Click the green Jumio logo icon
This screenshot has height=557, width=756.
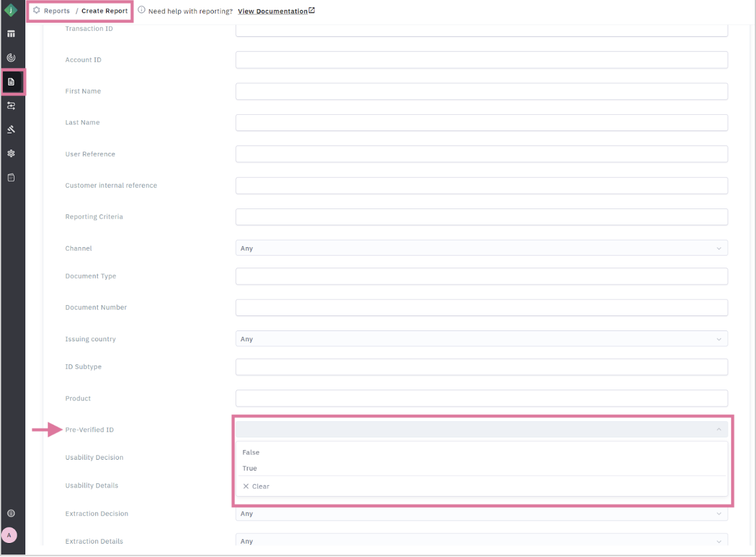coord(11,10)
